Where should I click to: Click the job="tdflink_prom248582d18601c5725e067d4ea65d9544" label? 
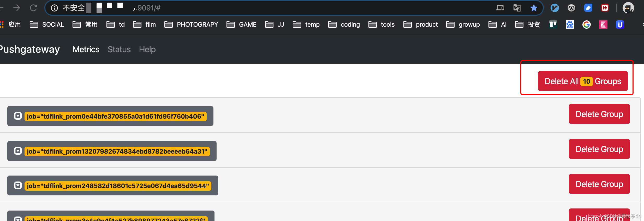point(118,186)
